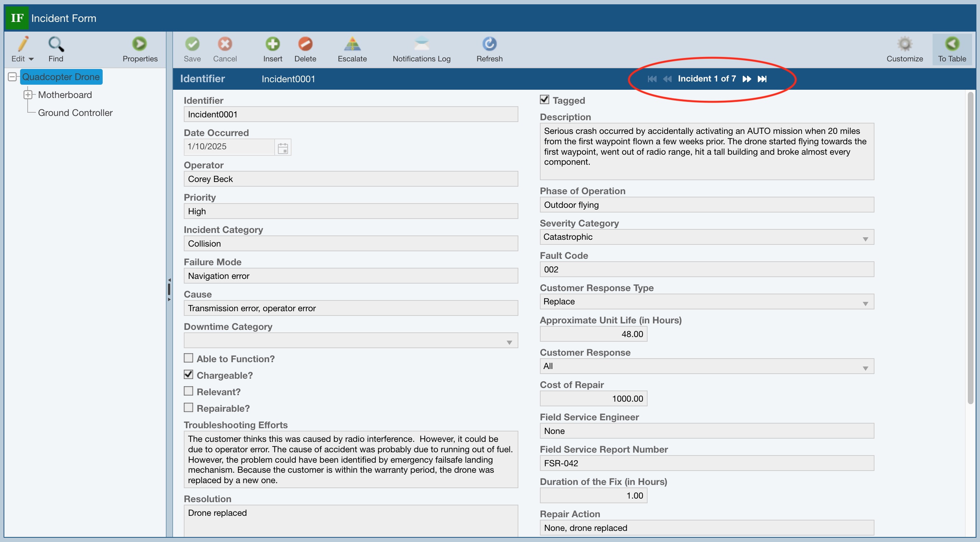The image size is (980, 542).
Task: Open the Edit dropdown arrow
Action: point(31,59)
